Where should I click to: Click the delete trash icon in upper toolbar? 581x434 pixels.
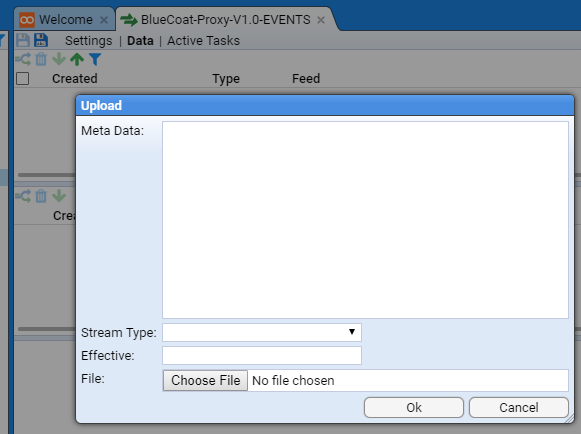(x=41, y=59)
